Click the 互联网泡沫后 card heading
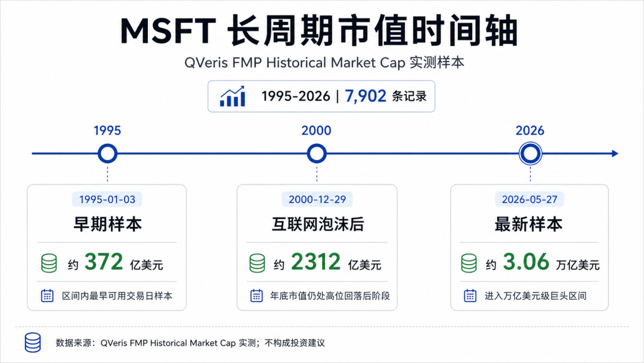Screen dimensions: 644x363 click(317, 224)
